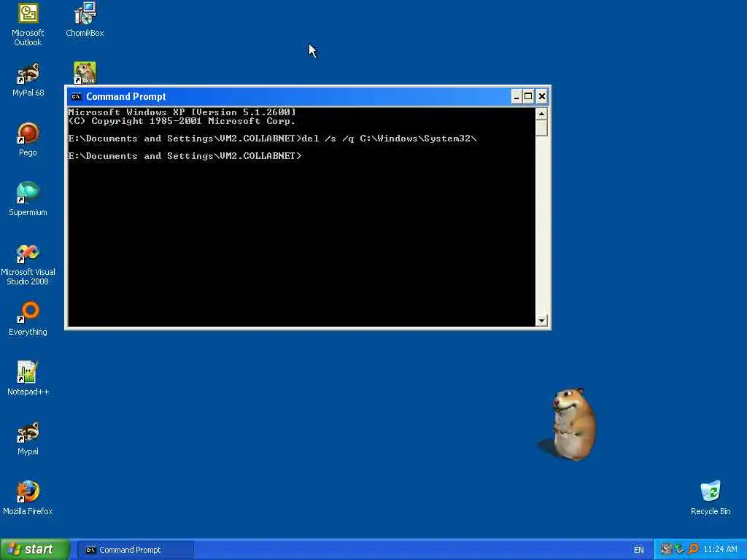This screenshot has height=560, width=747.
Task: Select the MyPal 68 desktop shortcut
Action: (28, 80)
